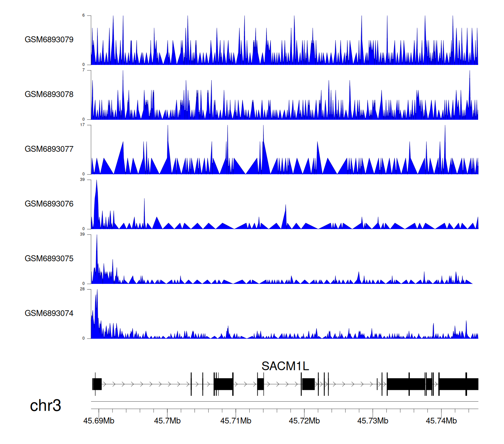Select the GSM6893078 track label
The image size is (504, 444).
[49, 95]
